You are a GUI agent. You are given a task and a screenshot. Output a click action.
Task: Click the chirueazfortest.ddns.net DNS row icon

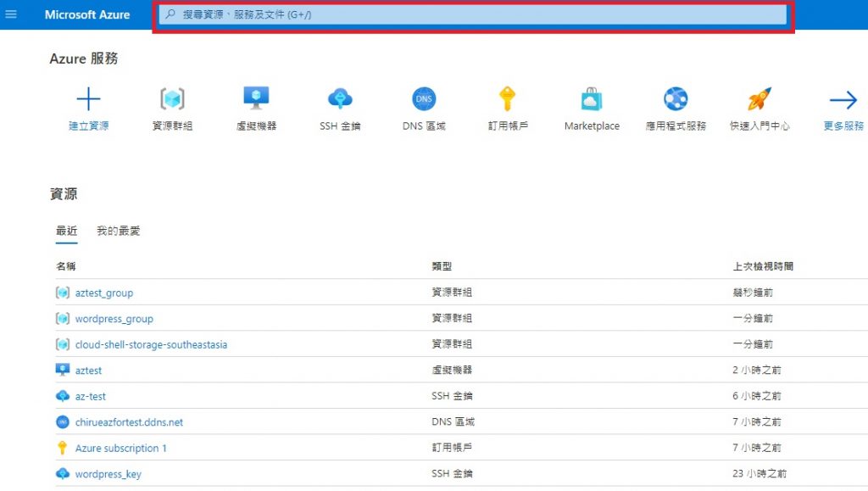63,421
